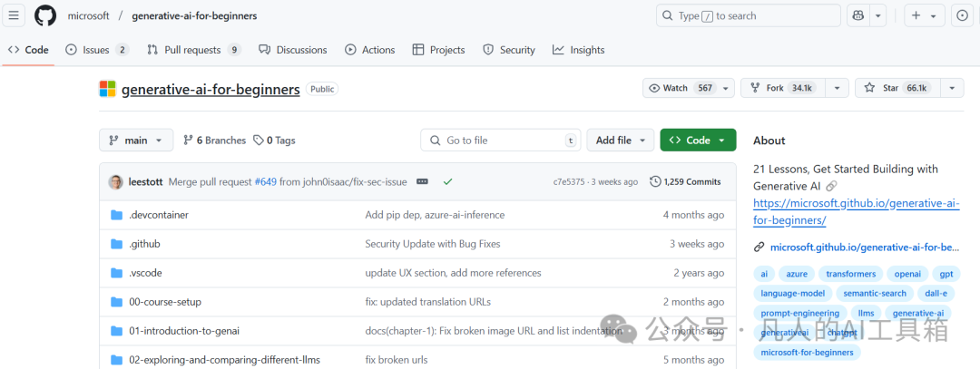Select the 'ai' topic tag

pyautogui.click(x=764, y=274)
